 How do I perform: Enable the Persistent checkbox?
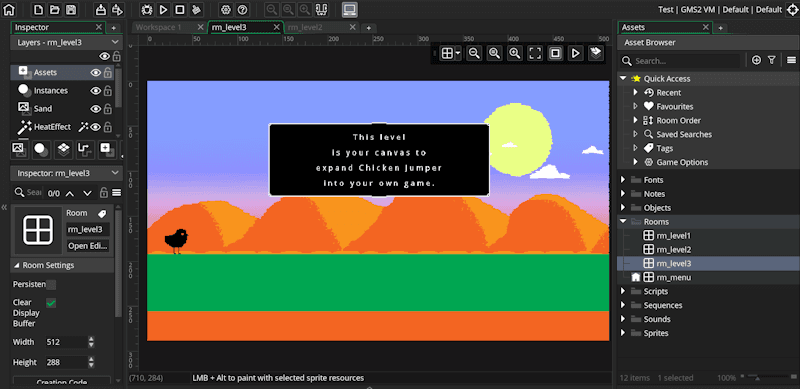click(x=51, y=284)
